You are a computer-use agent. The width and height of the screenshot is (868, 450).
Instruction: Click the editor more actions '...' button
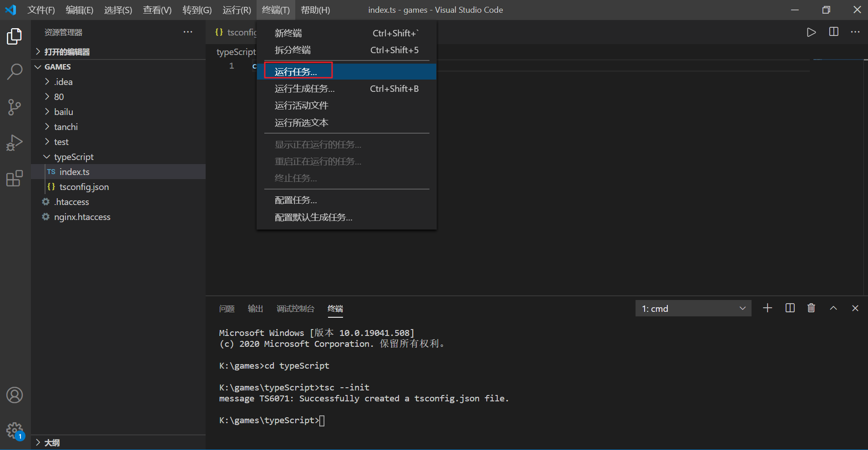click(x=856, y=32)
